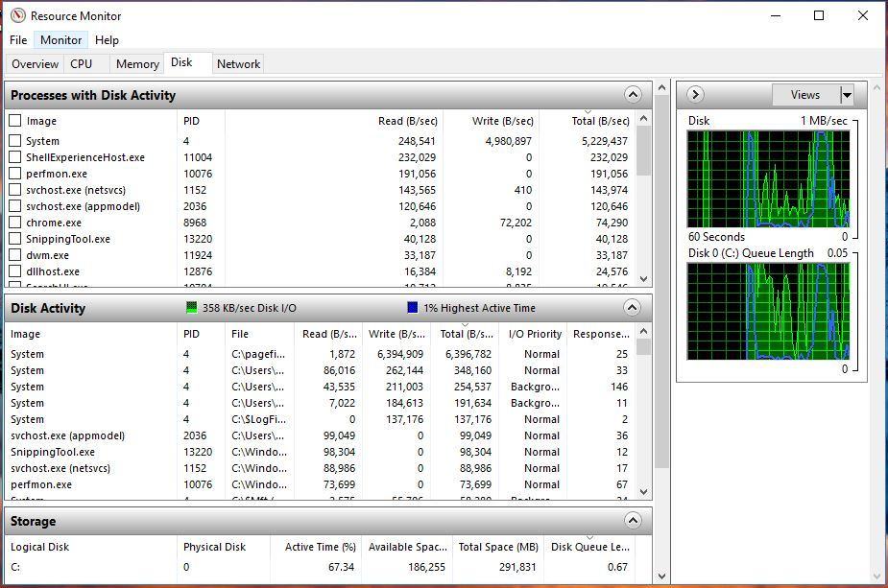This screenshot has width=888, height=588.
Task: Collapse the Processes with Disk Activity section
Action: click(x=634, y=95)
